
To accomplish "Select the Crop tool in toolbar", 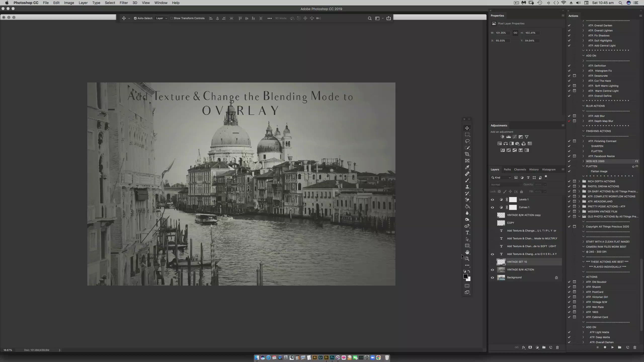I will (467, 154).
